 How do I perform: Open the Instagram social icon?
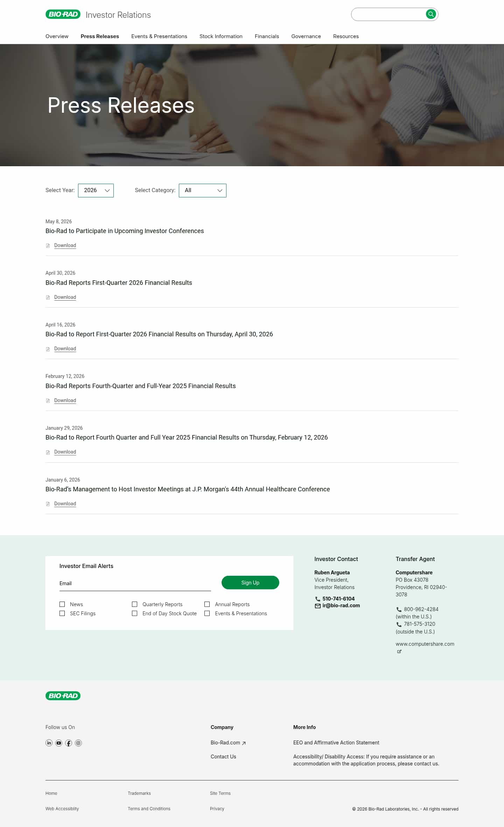pos(78,743)
